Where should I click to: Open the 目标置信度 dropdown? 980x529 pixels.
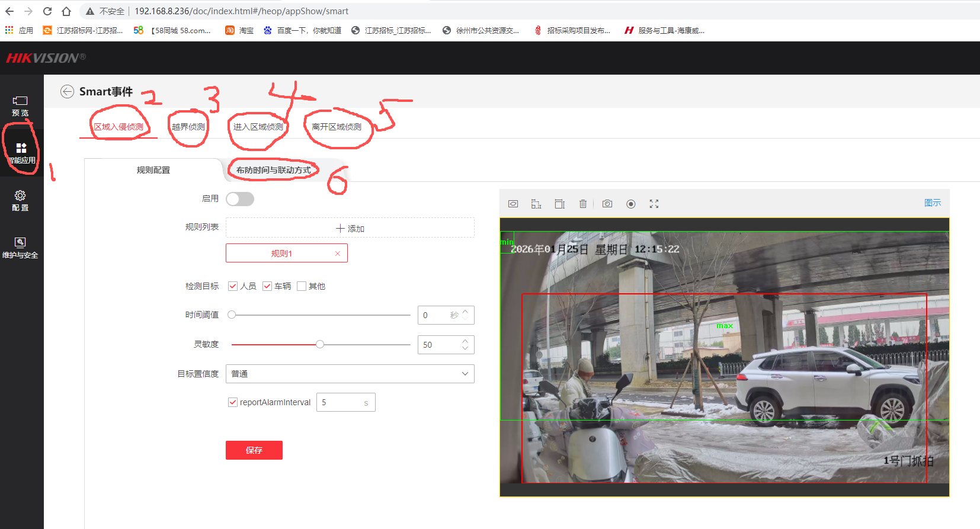click(350, 374)
